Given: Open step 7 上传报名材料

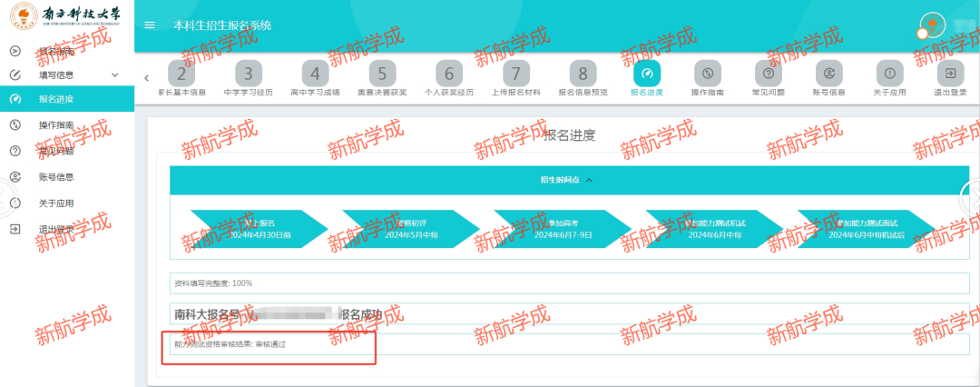Looking at the screenshot, I should click(515, 74).
